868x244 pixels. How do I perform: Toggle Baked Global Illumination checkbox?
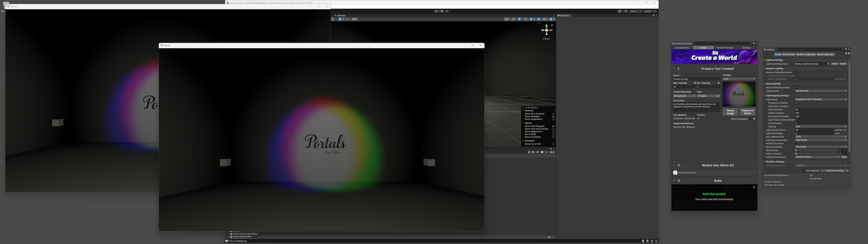[796, 87]
